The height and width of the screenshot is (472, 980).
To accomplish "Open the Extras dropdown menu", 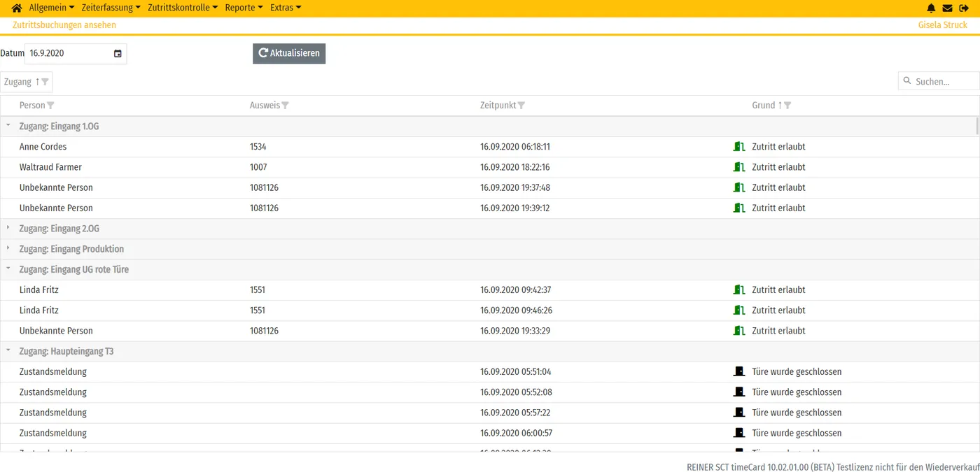I will click(286, 8).
